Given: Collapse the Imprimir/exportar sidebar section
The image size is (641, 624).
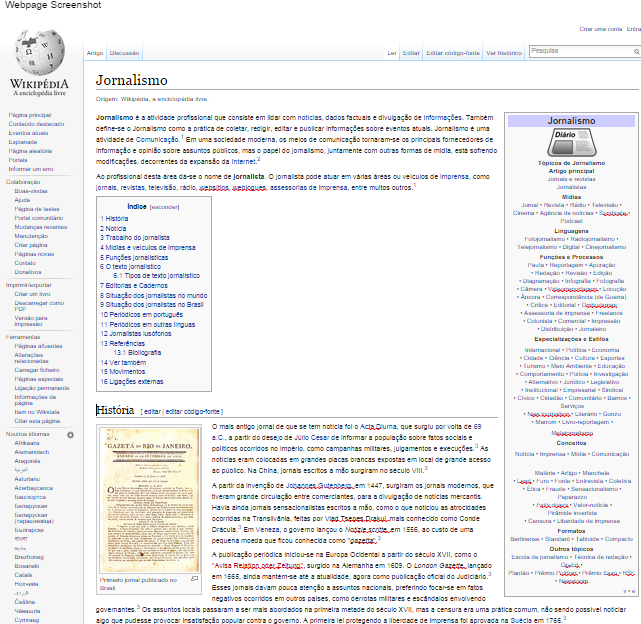Looking at the screenshot, I should (27, 284).
